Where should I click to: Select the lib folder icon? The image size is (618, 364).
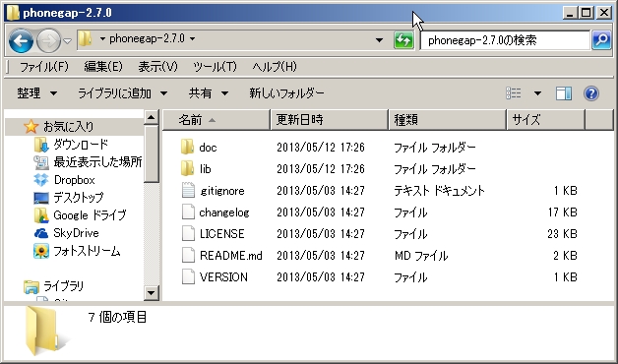187,168
